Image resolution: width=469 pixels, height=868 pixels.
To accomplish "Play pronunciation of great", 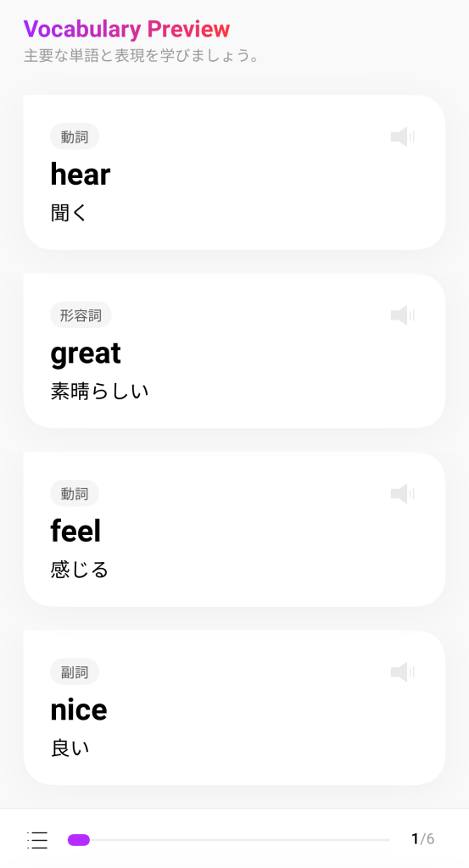I will (403, 315).
